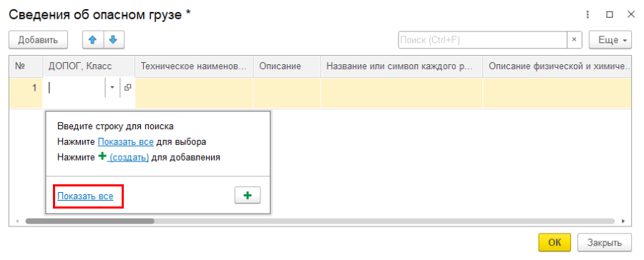This screenshot has width=644, height=260.
Task: Move row up with blue up arrow
Action: (93, 40)
